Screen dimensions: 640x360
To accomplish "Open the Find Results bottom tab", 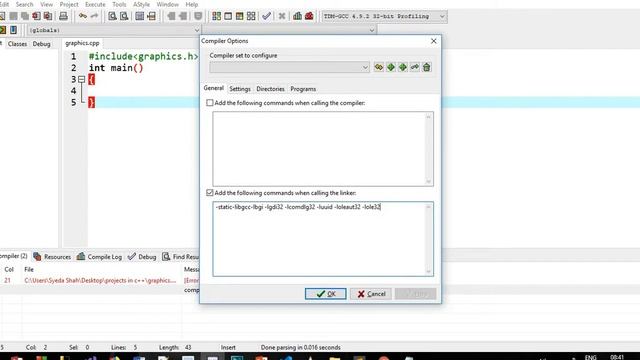I will tap(180, 257).
